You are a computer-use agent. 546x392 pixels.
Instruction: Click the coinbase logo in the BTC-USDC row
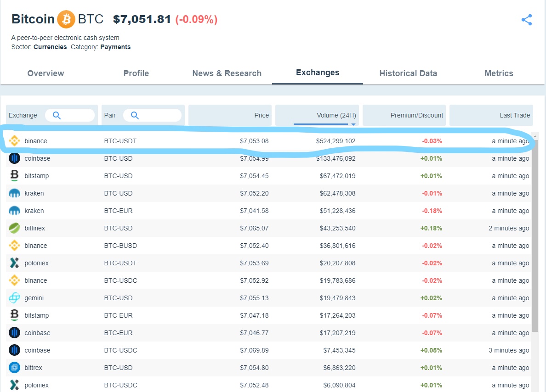click(14, 350)
